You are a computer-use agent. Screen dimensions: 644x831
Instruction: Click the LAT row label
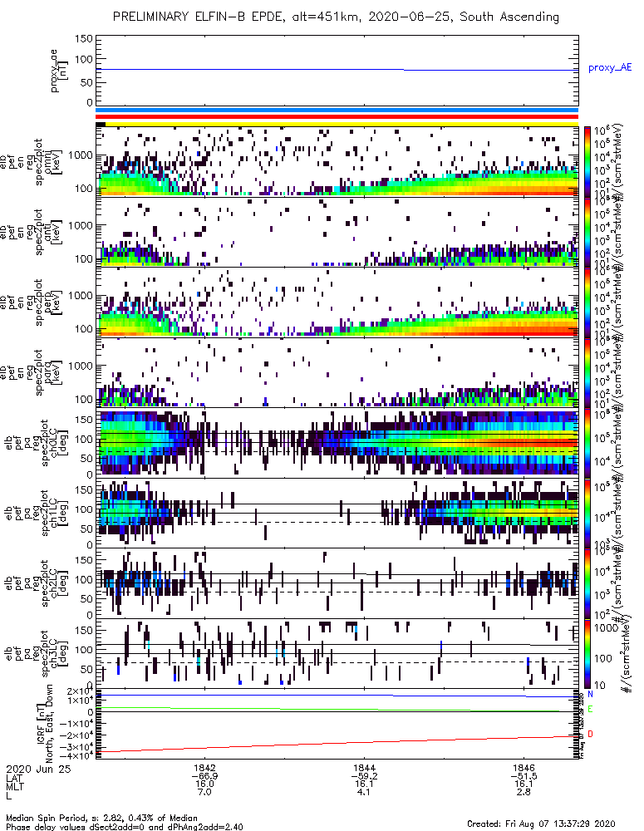click(14, 778)
